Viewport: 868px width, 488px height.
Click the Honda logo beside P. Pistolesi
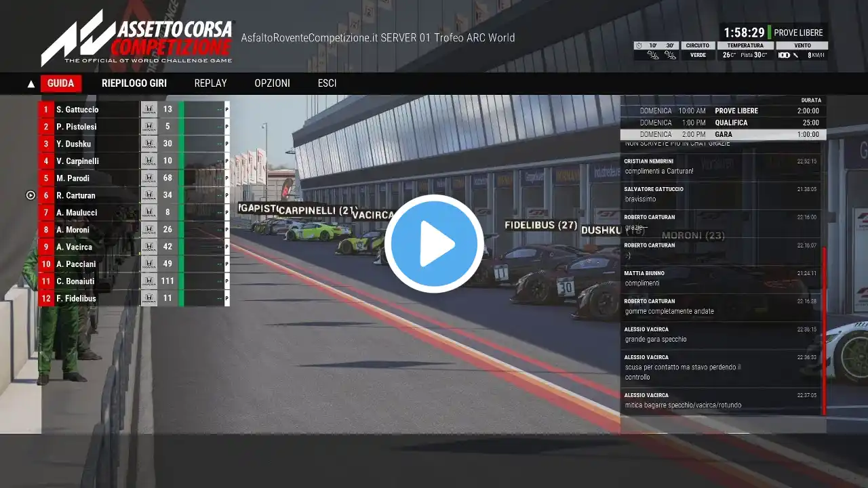point(149,127)
